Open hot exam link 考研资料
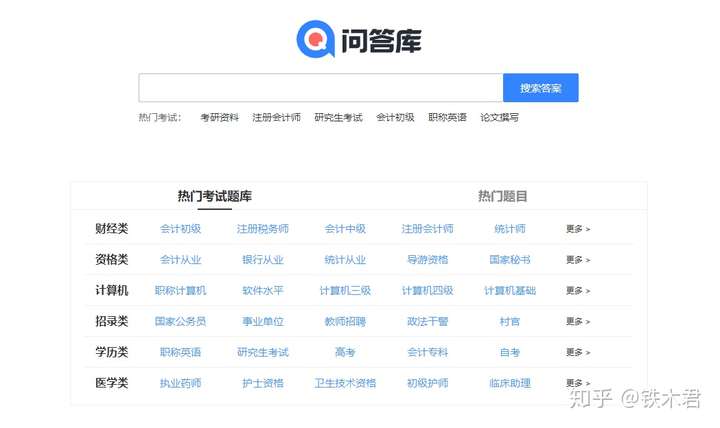Screen dimensions: 720x428 point(219,118)
